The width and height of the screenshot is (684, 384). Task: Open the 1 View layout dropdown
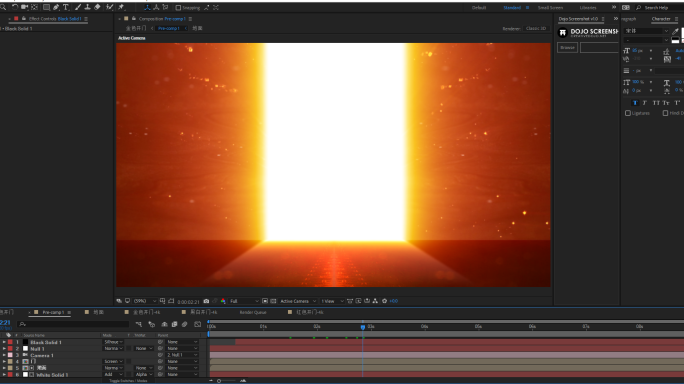[332, 301]
